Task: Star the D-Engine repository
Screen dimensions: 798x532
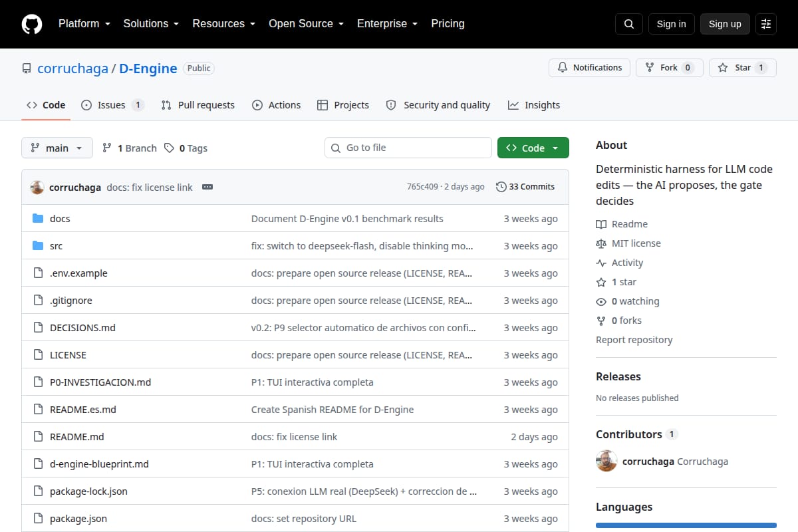Action: coord(743,67)
